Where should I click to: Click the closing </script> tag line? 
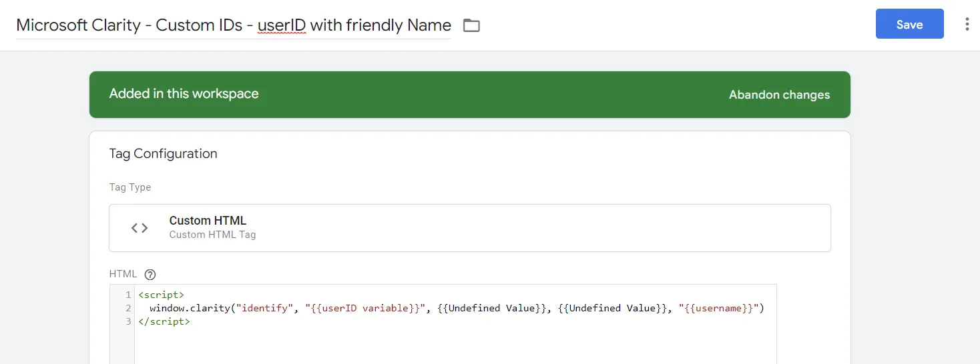pyautogui.click(x=164, y=321)
